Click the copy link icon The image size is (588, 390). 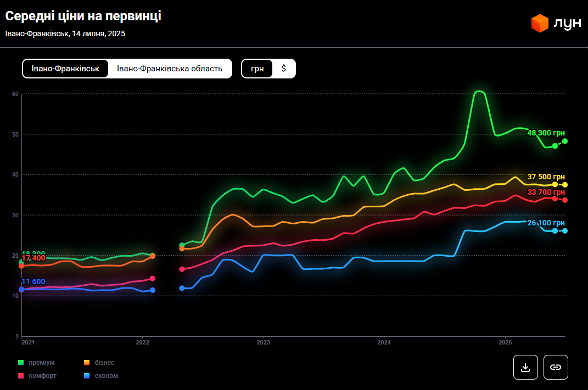pyautogui.click(x=556, y=367)
